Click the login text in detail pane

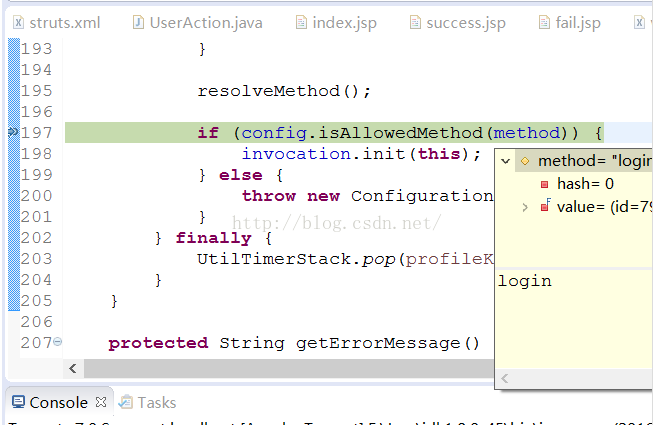pos(525,282)
